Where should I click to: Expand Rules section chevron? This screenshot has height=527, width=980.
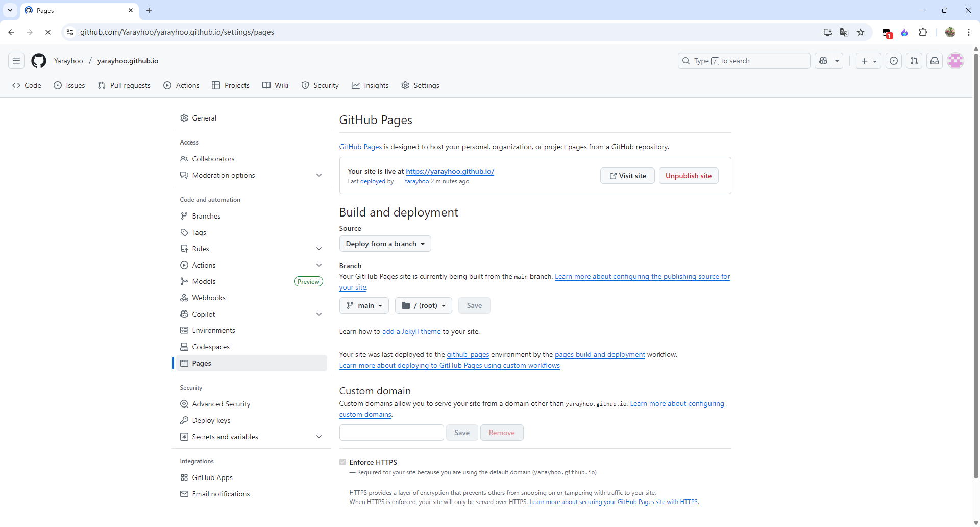point(319,249)
